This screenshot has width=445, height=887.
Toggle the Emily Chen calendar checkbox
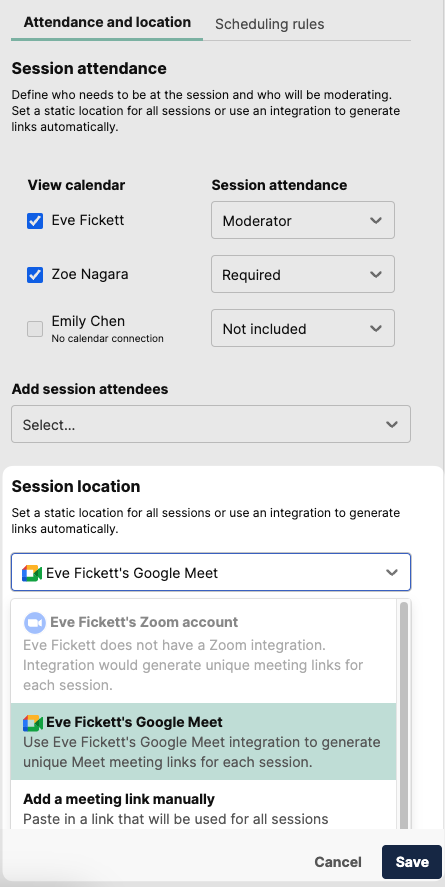pyautogui.click(x=35, y=329)
